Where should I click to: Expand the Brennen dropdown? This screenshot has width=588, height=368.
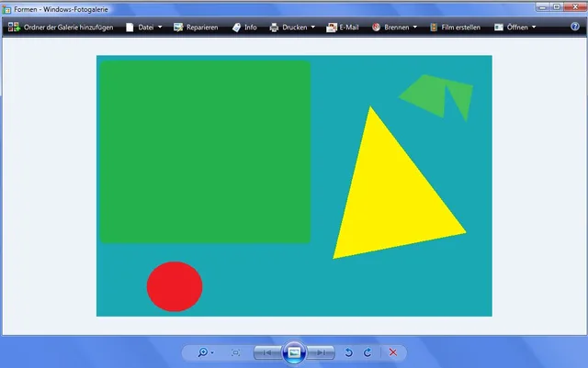395,28
